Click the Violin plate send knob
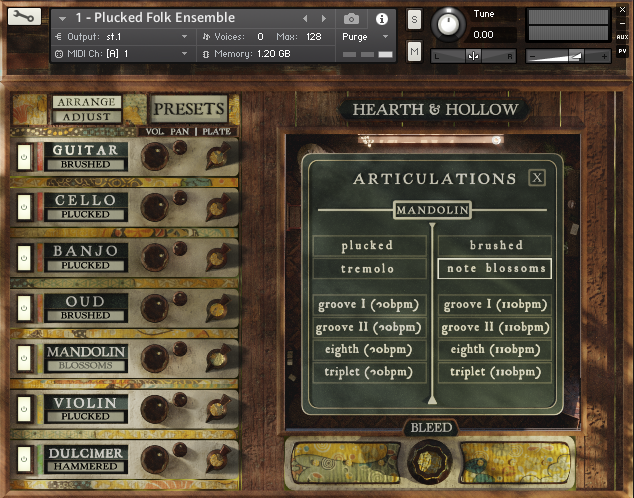 click(218, 409)
